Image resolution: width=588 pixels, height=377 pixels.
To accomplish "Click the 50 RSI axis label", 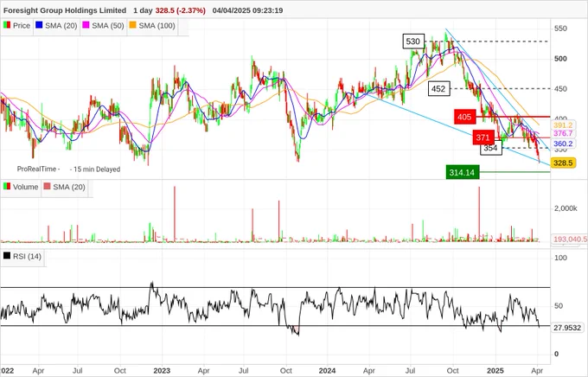I will pos(559,306).
